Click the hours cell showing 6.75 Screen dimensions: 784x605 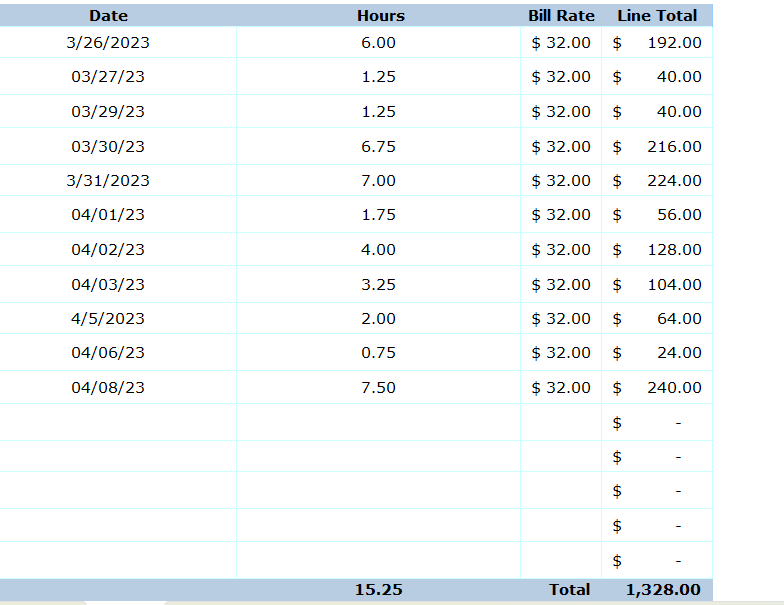click(x=378, y=147)
